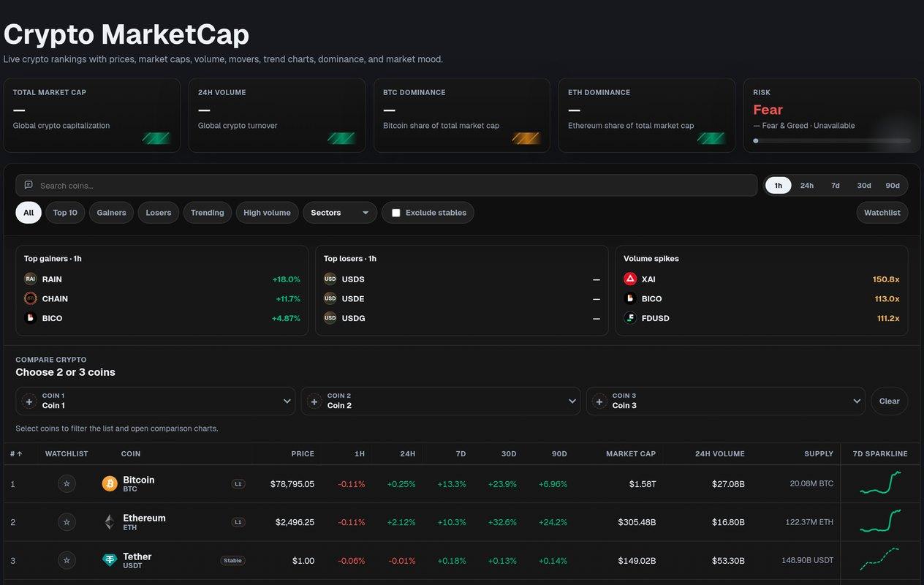Click the ETH Dominance trend mini chart
The image size is (924, 585).
[x=711, y=138]
